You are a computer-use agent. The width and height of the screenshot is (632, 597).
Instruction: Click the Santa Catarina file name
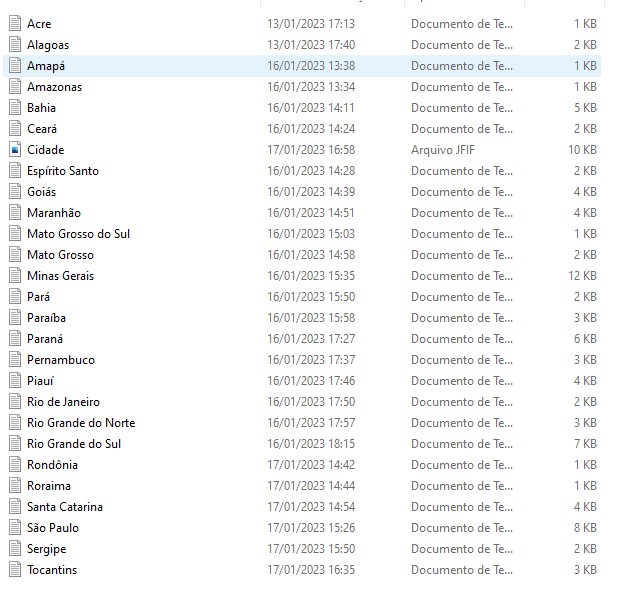65,507
